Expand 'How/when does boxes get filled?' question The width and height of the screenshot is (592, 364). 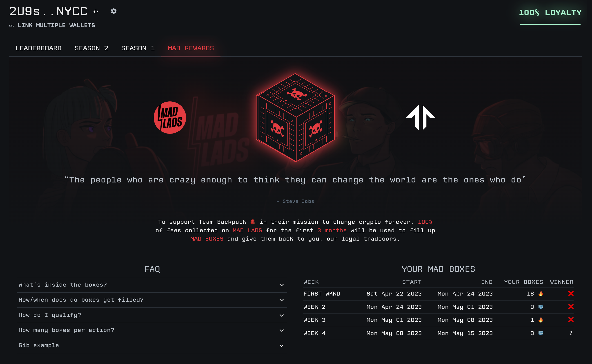click(152, 300)
